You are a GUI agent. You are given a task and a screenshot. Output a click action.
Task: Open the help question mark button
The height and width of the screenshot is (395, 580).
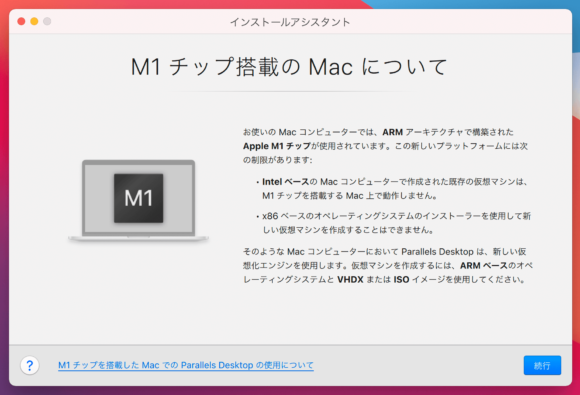point(30,365)
